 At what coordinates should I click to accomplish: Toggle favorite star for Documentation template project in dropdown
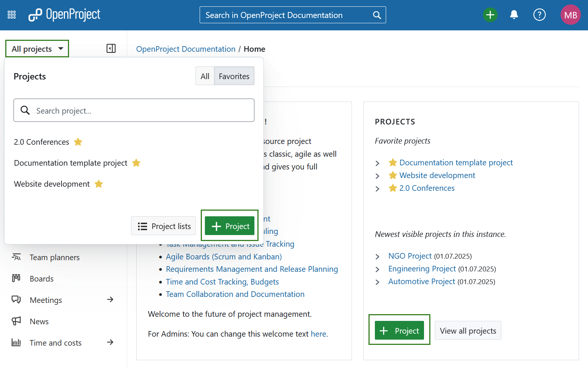136,163
